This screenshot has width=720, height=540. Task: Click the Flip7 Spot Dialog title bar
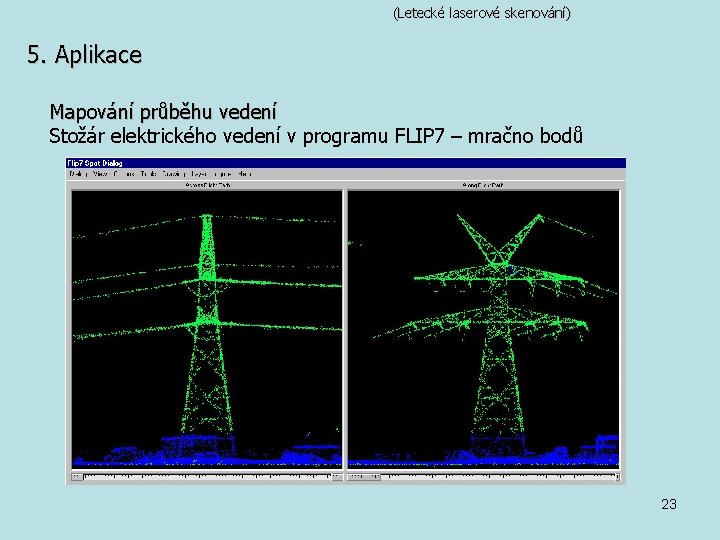pos(346,163)
